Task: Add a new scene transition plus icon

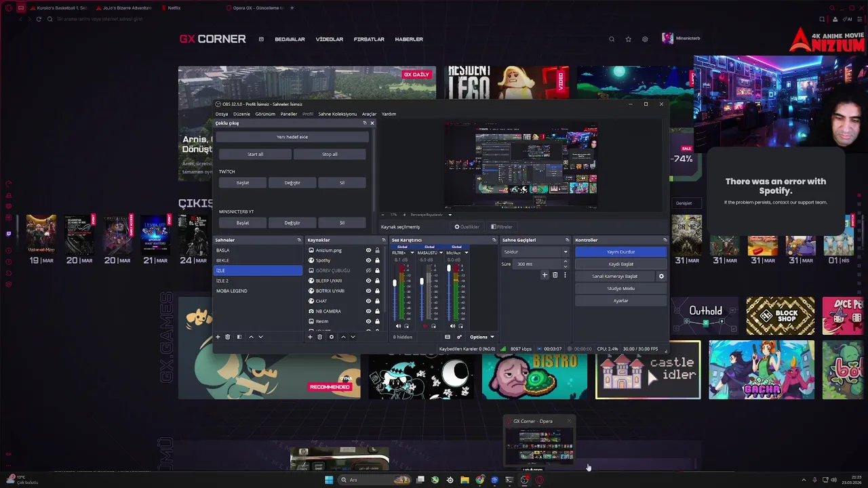Action: [544, 274]
